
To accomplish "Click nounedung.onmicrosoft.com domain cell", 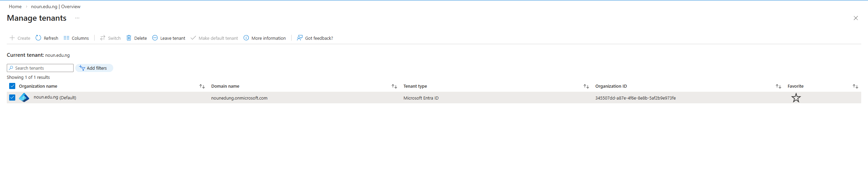I will tap(239, 98).
